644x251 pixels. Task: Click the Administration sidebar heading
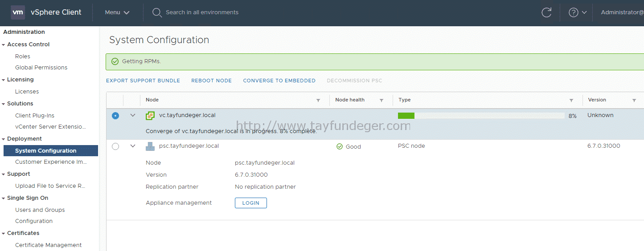[24, 32]
